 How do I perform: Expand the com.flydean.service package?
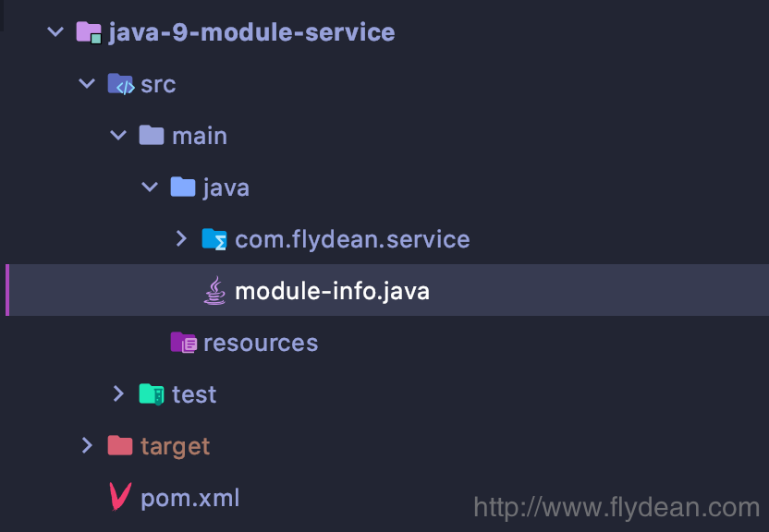[181, 240]
